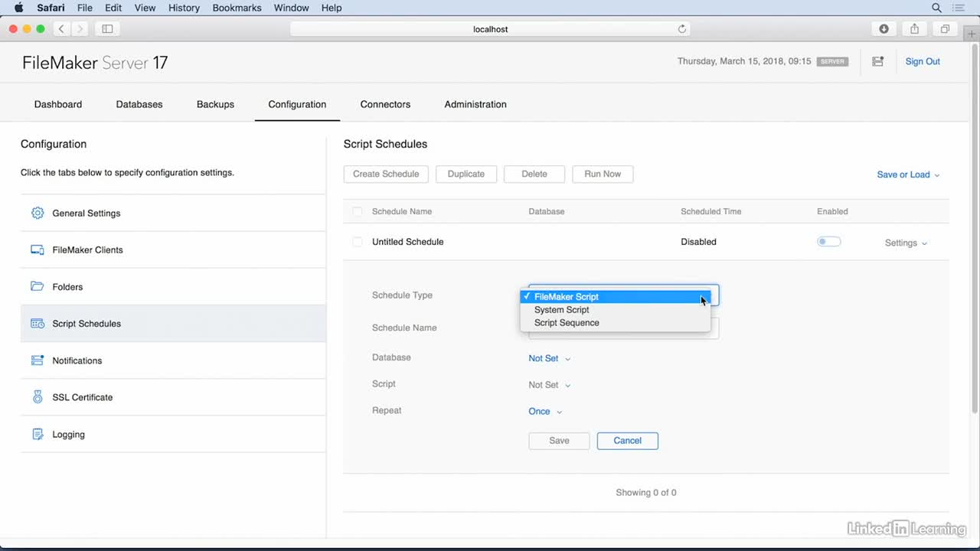Click the General Settings gear icon
The image size is (980, 551).
coord(38,213)
